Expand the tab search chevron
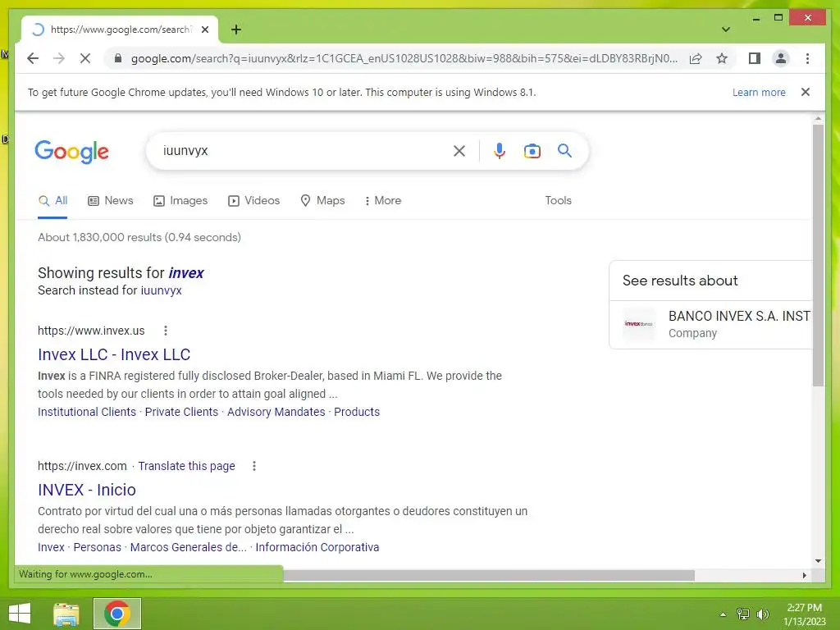Screen dimensions: 840x630 725,30
